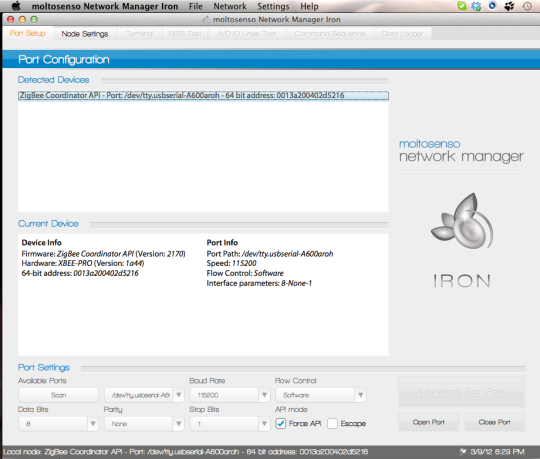Click the Port Configuration header
This screenshot has height=459, width=540.
64,60
